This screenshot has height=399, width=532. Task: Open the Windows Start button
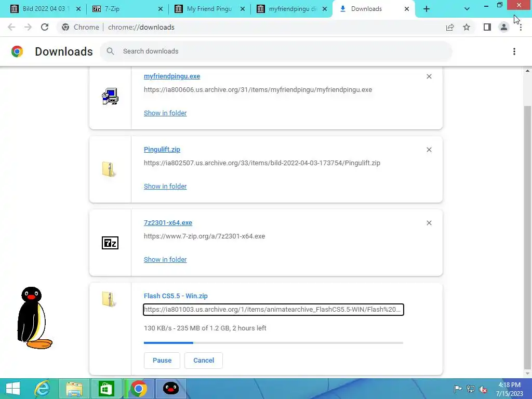click(13, 389)
